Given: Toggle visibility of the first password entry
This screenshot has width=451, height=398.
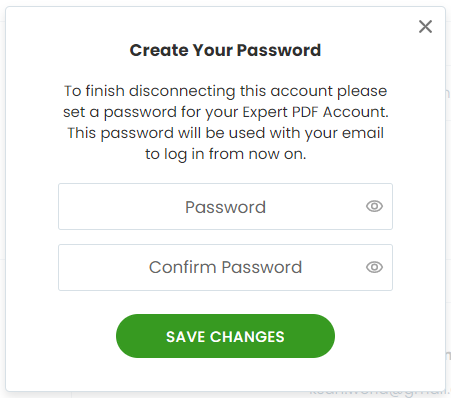Looking at the screenshot, I should tap(374, 206).
